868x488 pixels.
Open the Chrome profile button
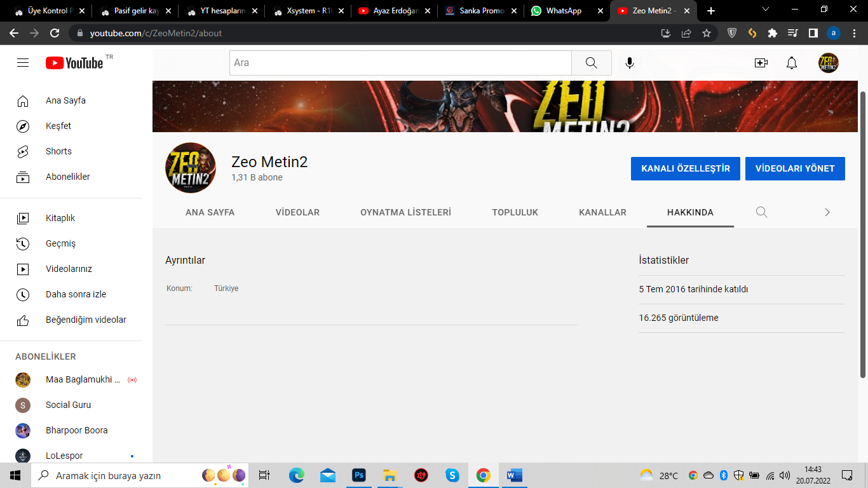(834, 33)
